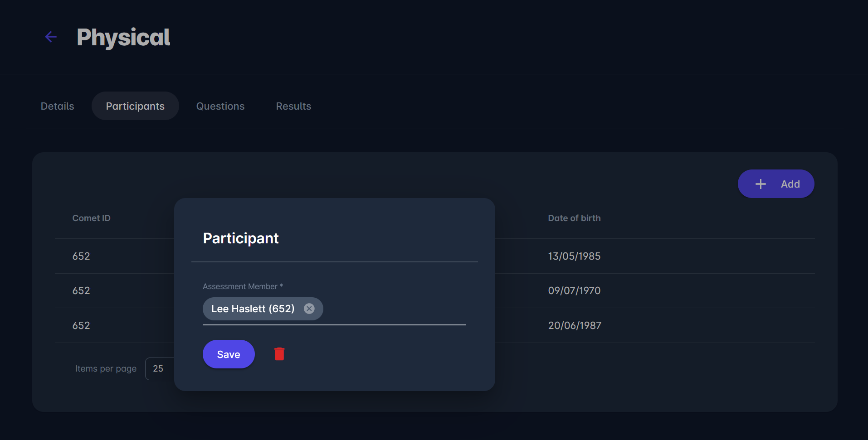This screenshot has width=868, height=440.
Task: Select the Lee Haslett (652) chip label
Action: point(253,309)
